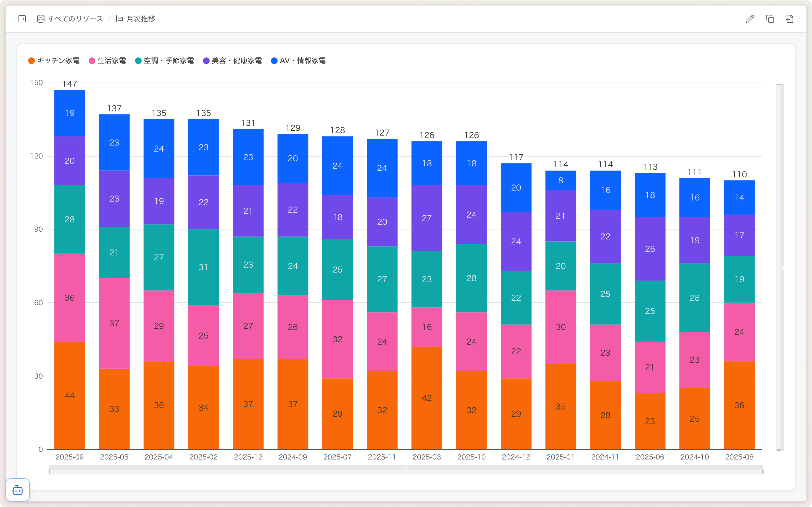Click the pencil edit icon
812x507 pixels.
click(750, 19)
